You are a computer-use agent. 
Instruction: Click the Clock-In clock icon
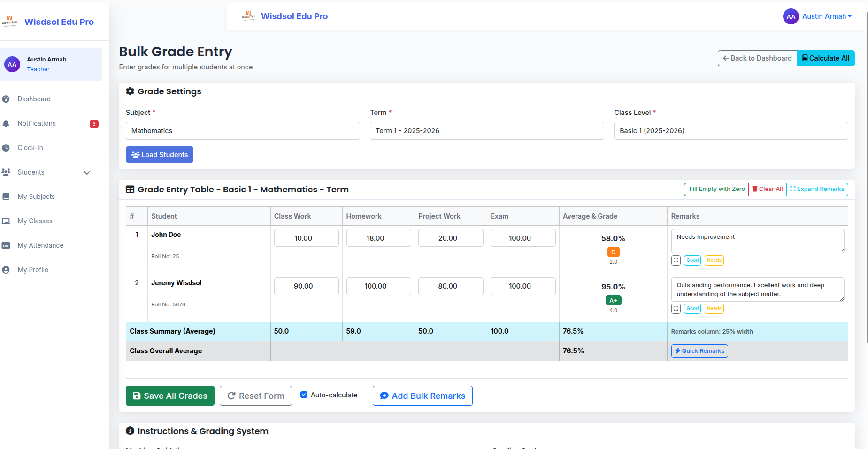pyautogui.click(x=6, y=148)
